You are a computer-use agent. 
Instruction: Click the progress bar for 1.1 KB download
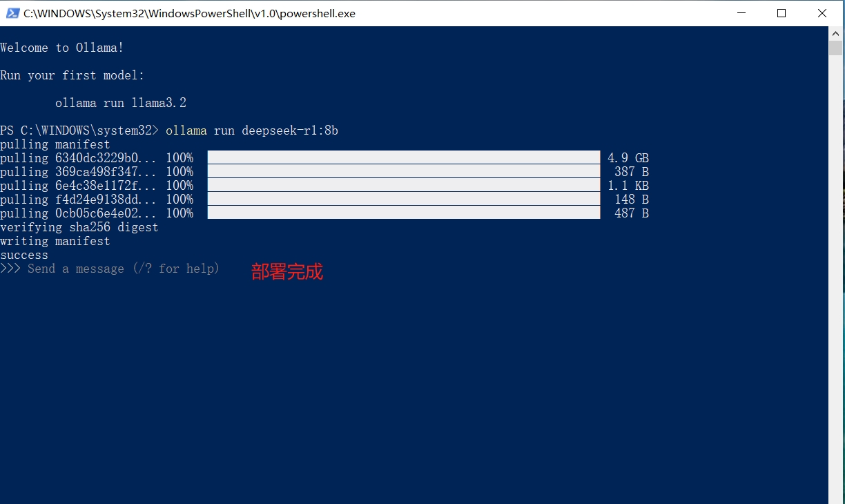(404, 185)
